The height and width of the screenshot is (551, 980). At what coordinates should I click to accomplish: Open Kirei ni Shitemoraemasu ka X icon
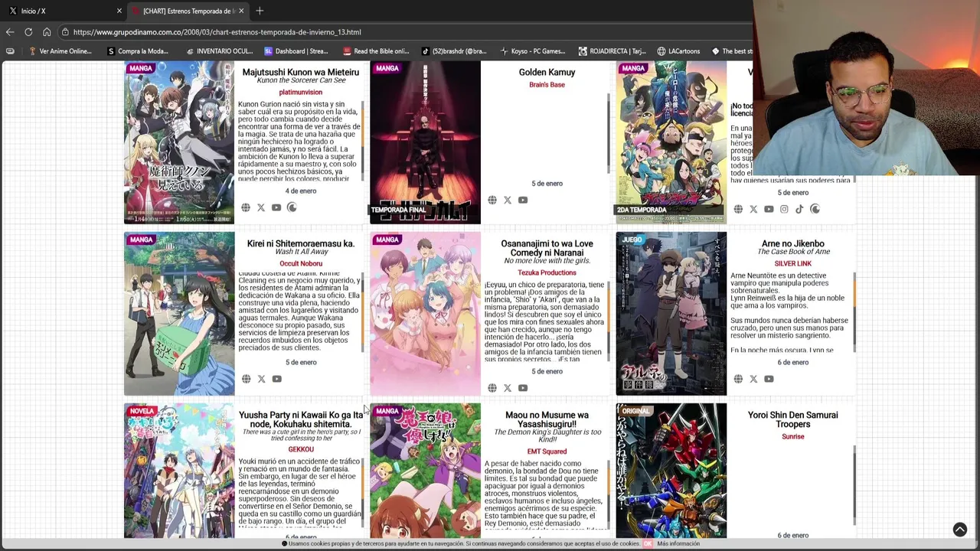(x=261, y=379)
